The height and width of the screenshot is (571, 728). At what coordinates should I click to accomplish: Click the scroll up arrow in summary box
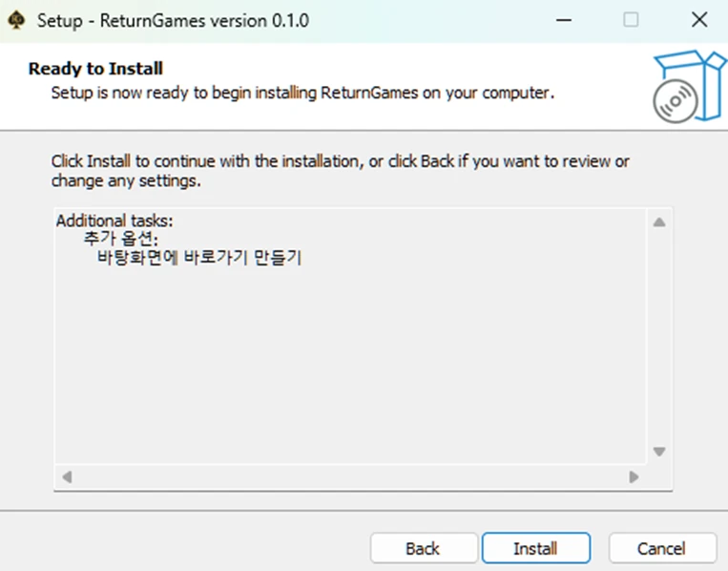(x=659, y=222)
